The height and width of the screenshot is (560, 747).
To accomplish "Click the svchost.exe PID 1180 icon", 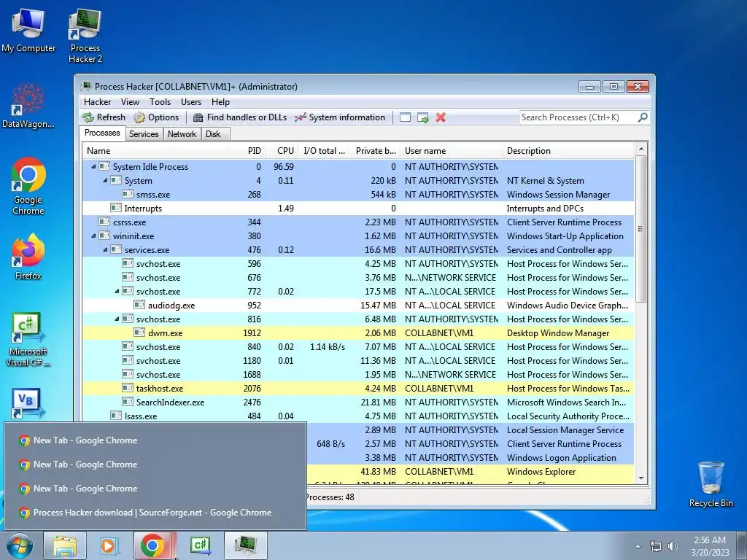I will click(128, 360).
